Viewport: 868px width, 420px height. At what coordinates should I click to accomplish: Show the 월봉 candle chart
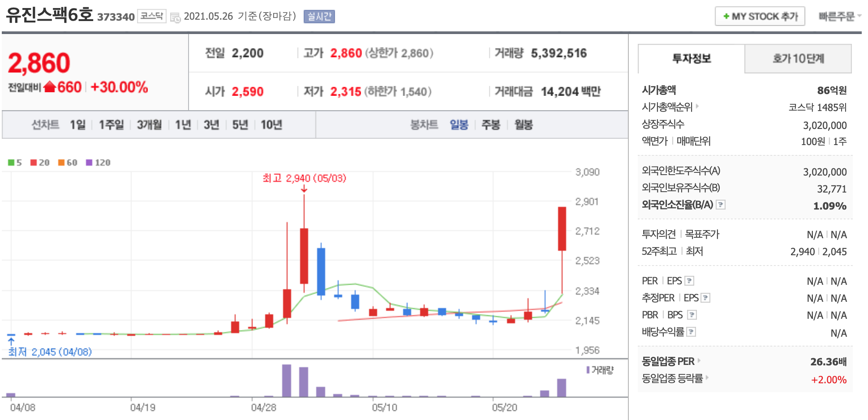coord(524,124)
